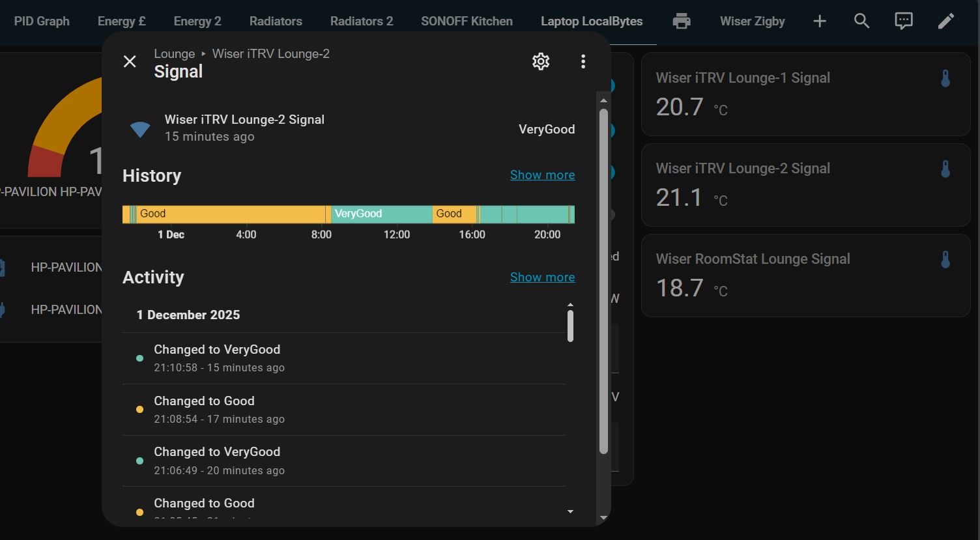Click the dialog scrollbar's up arrow
This screenshot has height=540, width=980.
[x=603, y=100]
